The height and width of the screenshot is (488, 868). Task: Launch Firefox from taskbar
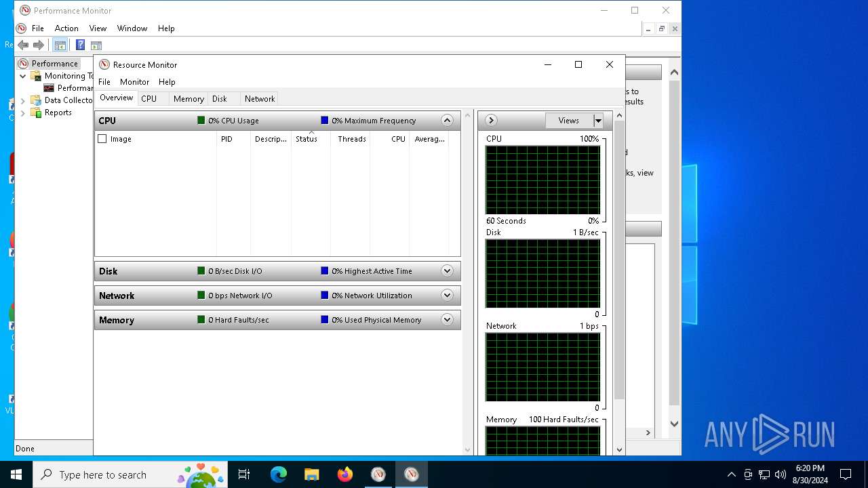coord(345,474)
